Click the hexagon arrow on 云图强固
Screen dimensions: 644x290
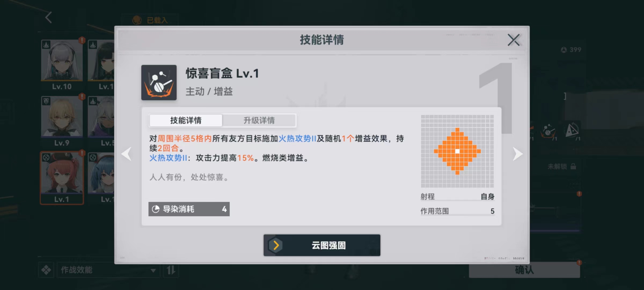[276, 245]
